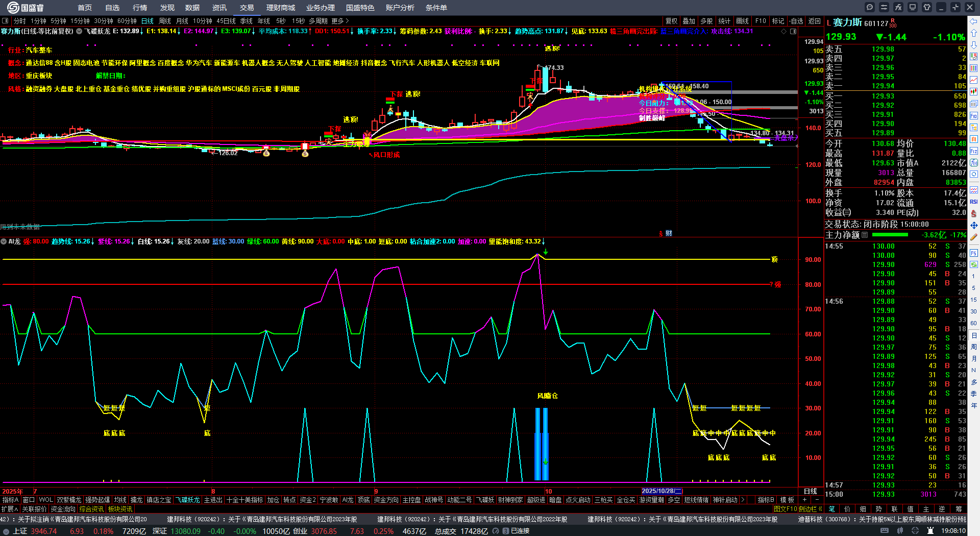
Task: Switch to the line chart sidebar icon
Action: tap(974, 80)
